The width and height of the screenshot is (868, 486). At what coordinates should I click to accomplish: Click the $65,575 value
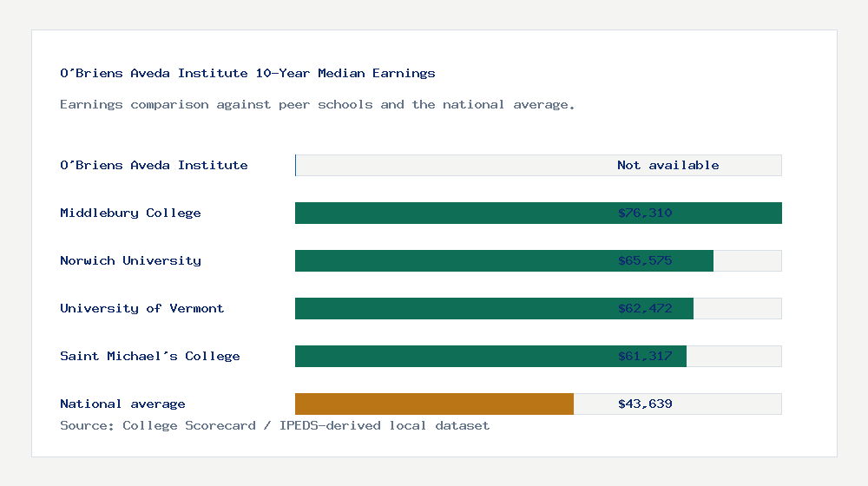tap(645, 260)
